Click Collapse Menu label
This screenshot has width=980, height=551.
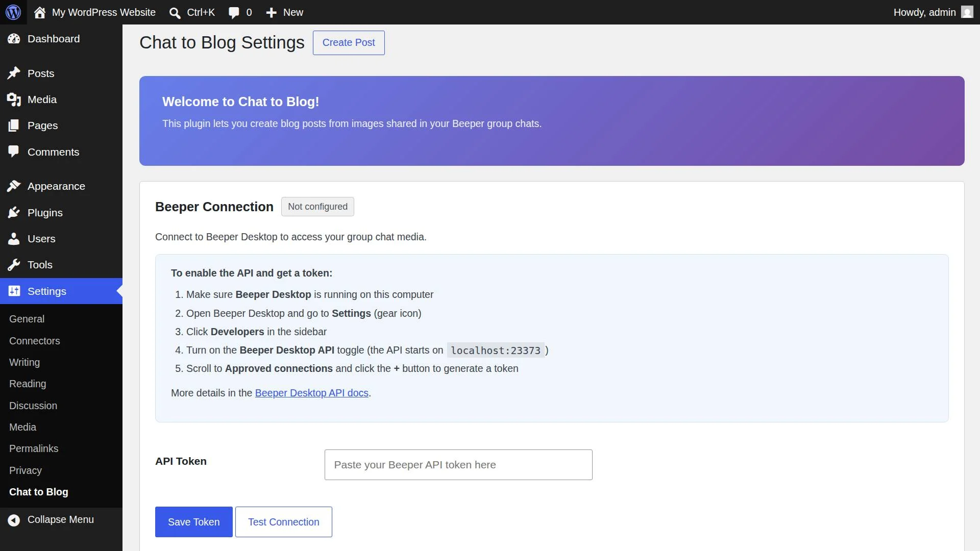(61, 519)
